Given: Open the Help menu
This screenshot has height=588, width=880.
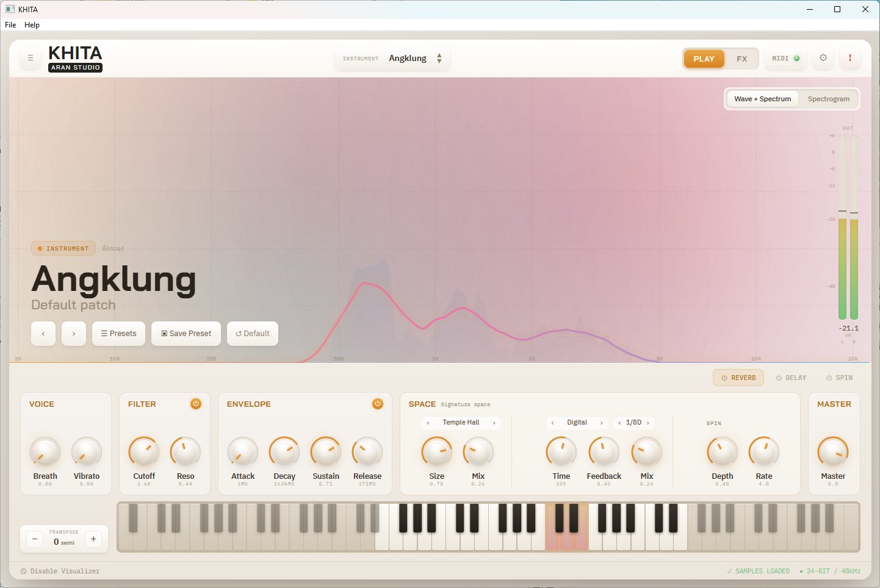Looking at the screenshot, I should pyautogui.click(x=32, y=25).
